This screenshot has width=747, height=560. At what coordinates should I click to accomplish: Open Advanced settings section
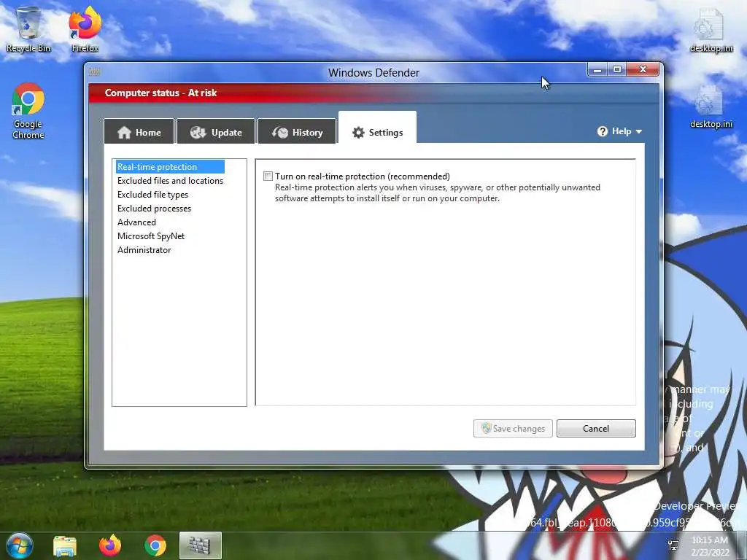click(x=136, y=222)
